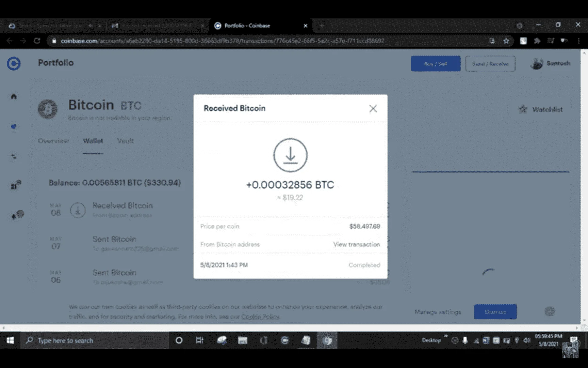Image resolution: width=588 pixels, height=368 pixels.
Task: Close the Received Bitcoin dialog
Action: click(x=373, y=109)
